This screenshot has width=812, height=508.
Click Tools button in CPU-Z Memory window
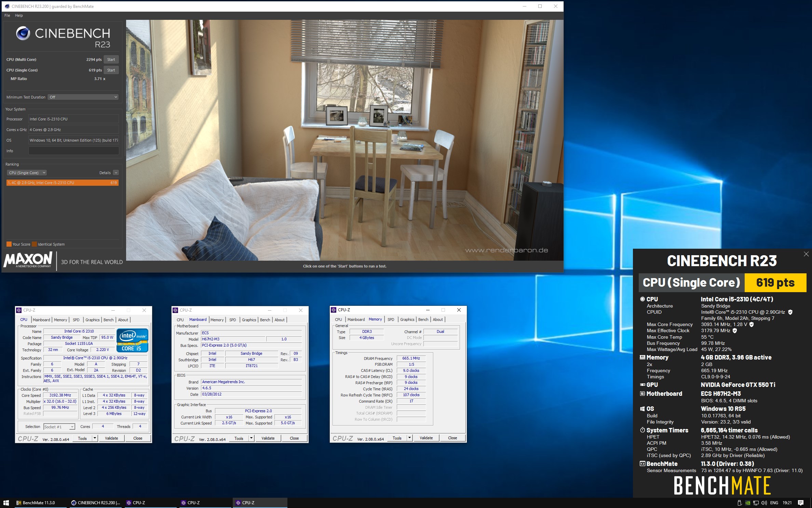tap(397, 438)
